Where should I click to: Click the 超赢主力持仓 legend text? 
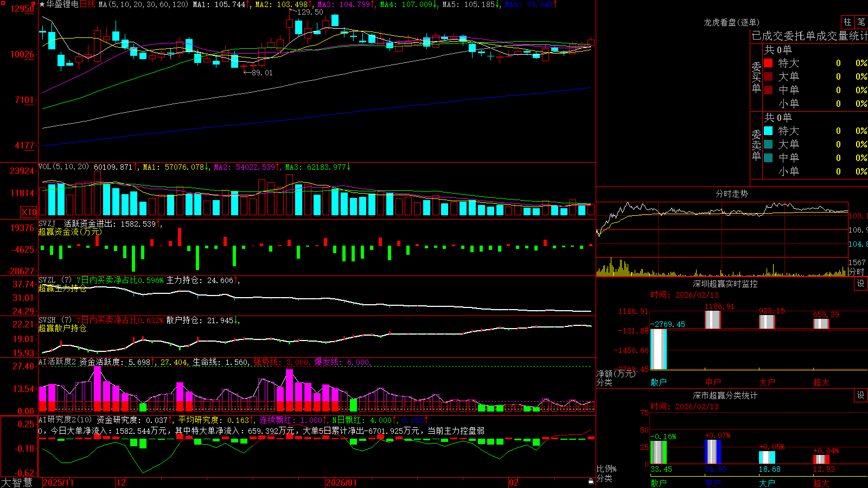(x=62, y=288)
